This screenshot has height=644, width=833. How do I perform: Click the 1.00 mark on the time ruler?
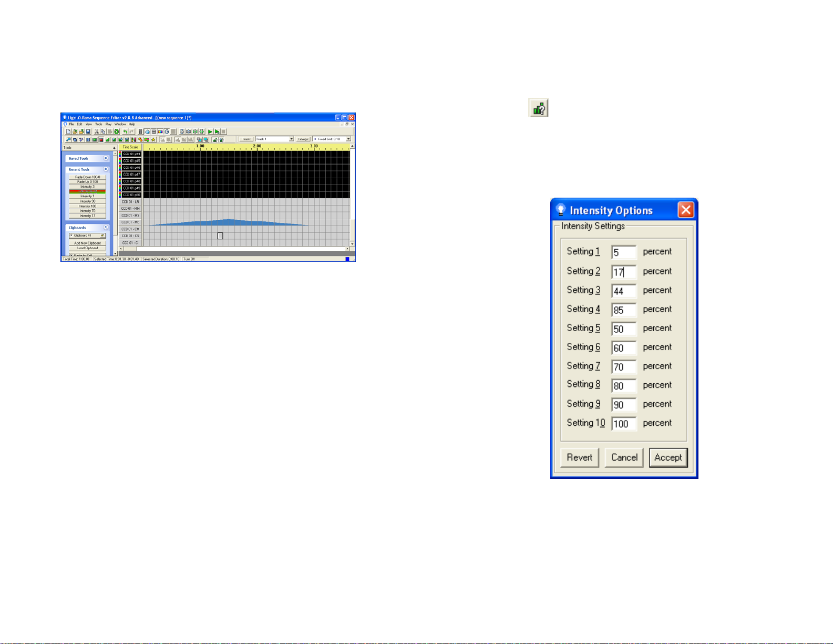click(200, 146)
